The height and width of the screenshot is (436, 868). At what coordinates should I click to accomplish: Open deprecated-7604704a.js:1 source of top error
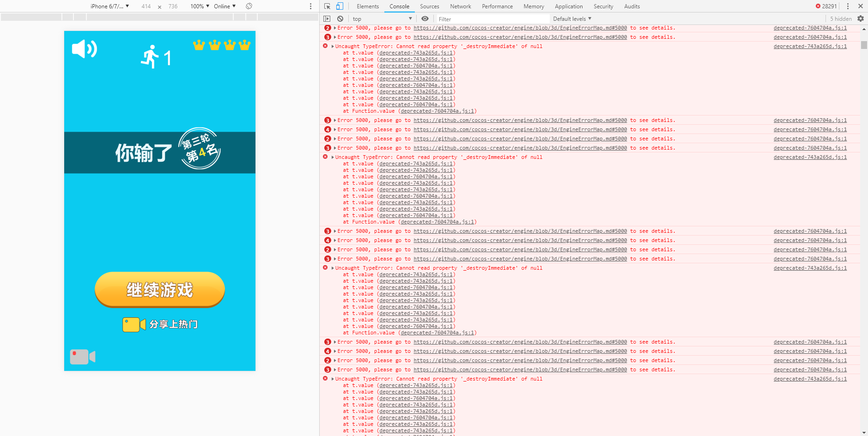[x=810, y=28]
